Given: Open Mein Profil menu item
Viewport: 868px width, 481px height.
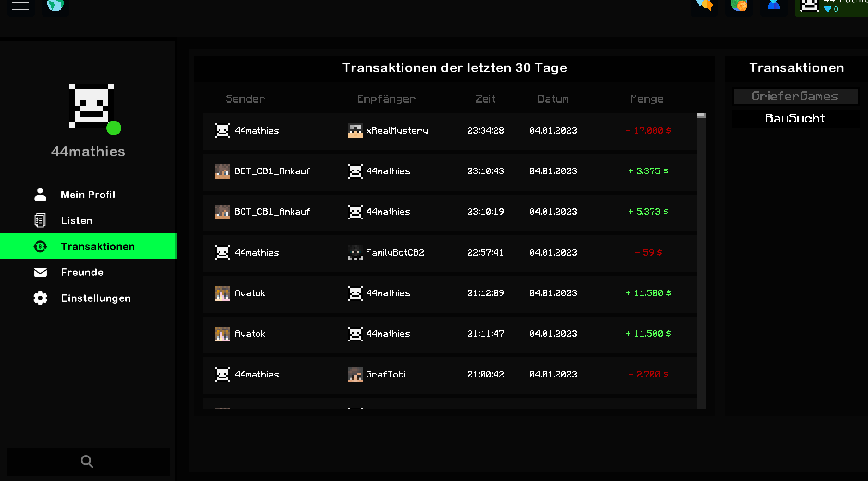Looking at the screenshot, I should [89, 195].
